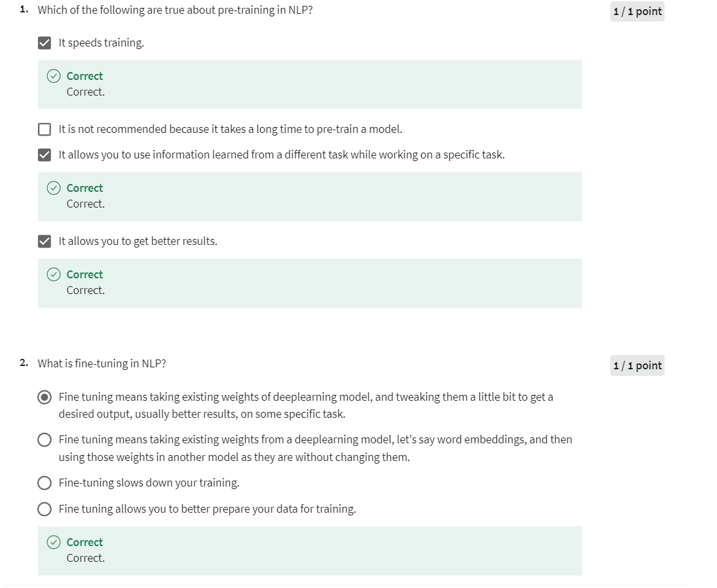Click question 2's '1 / 1 point' badge
This screenshot has width=717, height=588.
pyautogui.click(x=637, y=366)
